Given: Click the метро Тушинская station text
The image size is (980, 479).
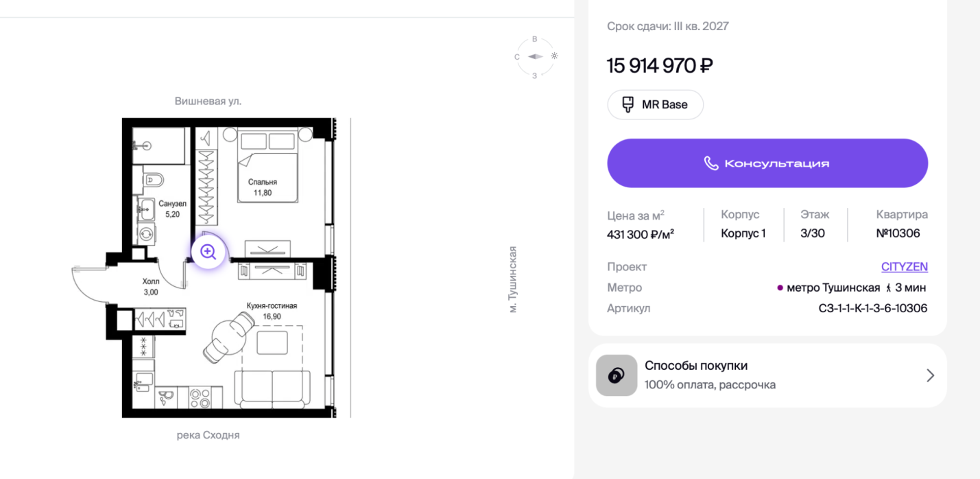Looking at the screenshot, I should tap(833, 288).
